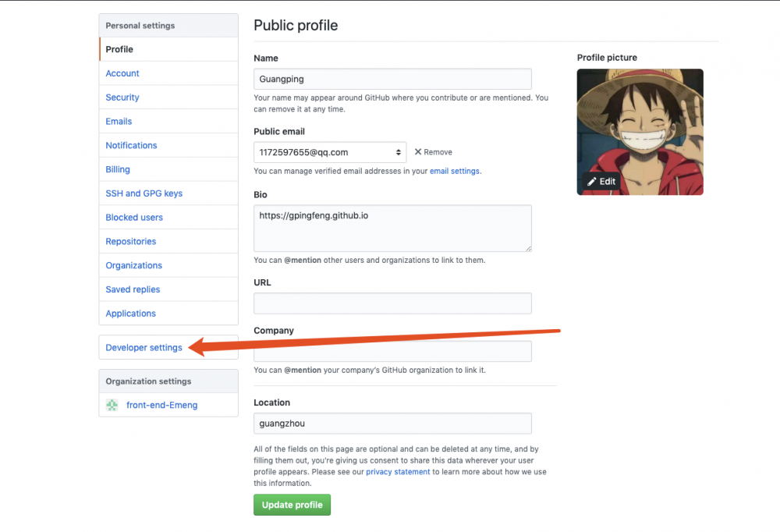
Task: Click inside the URL input field
Action: click(392, 303)
